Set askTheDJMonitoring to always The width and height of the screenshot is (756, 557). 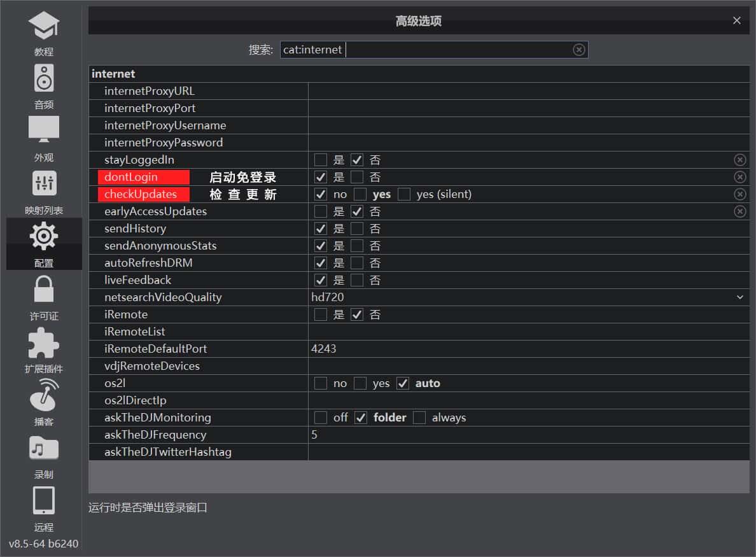click(419, 418)
